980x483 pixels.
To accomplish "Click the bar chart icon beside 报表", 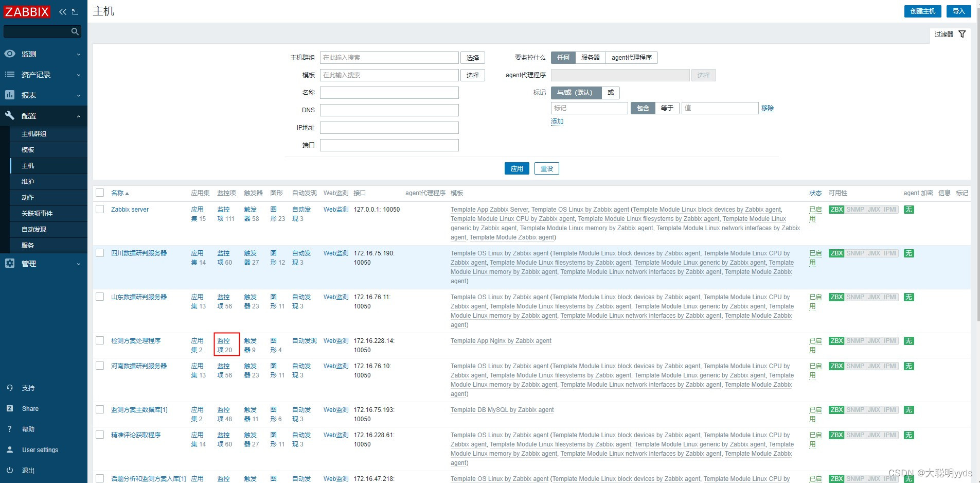I will (10, 95).
